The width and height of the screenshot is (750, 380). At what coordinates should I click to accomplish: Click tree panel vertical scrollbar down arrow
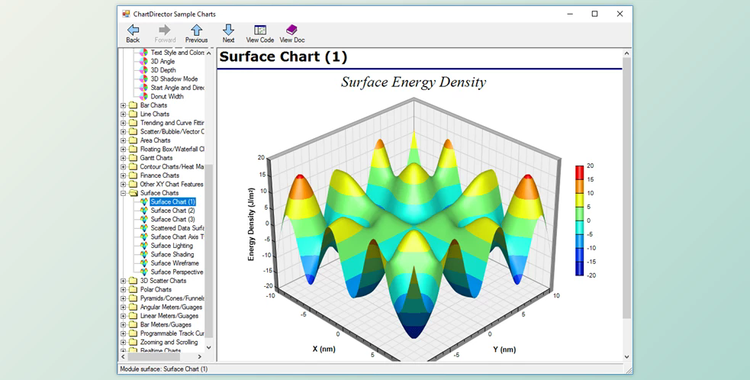click(x=209, y=347)
